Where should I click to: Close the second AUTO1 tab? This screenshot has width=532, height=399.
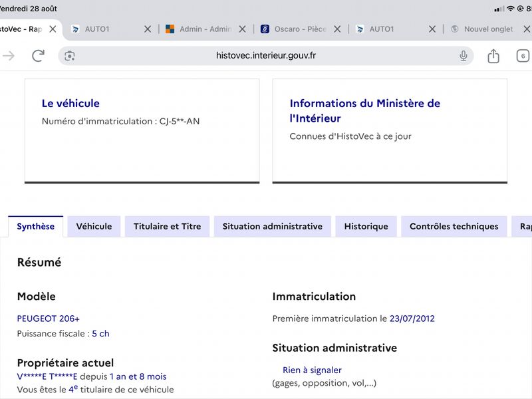click(432, 29)
